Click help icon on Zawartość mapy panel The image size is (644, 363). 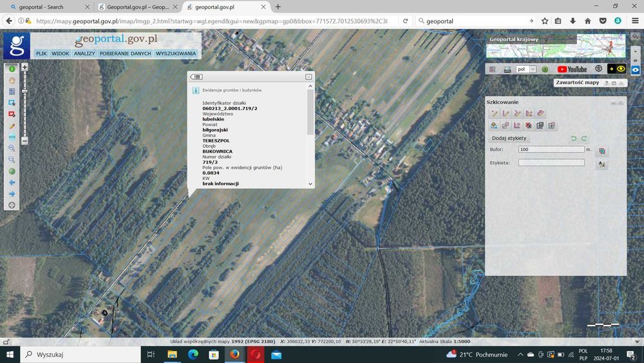tap(606, 83)
